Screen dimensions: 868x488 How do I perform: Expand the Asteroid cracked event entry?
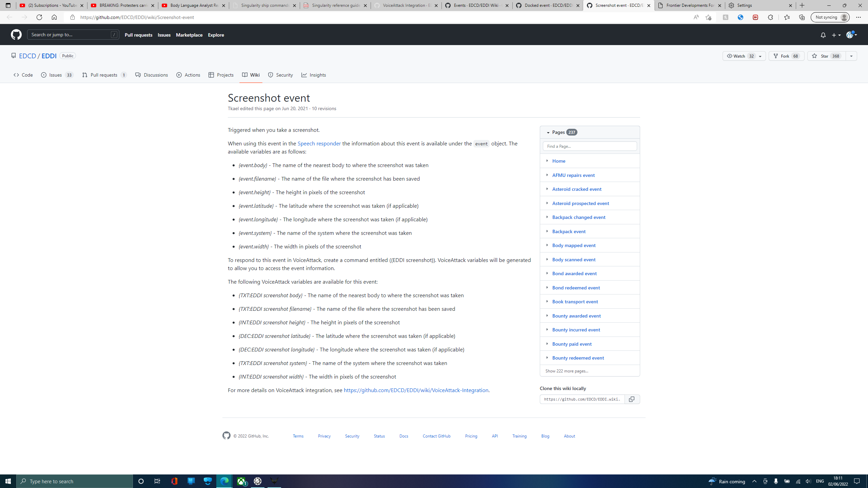[547, 189]
